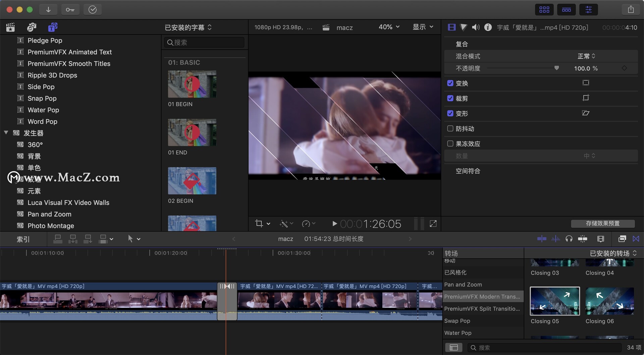Screen dimensions: 644x355
Task: Click the 索引 timeline index button
Action: (x=23, y=239)
